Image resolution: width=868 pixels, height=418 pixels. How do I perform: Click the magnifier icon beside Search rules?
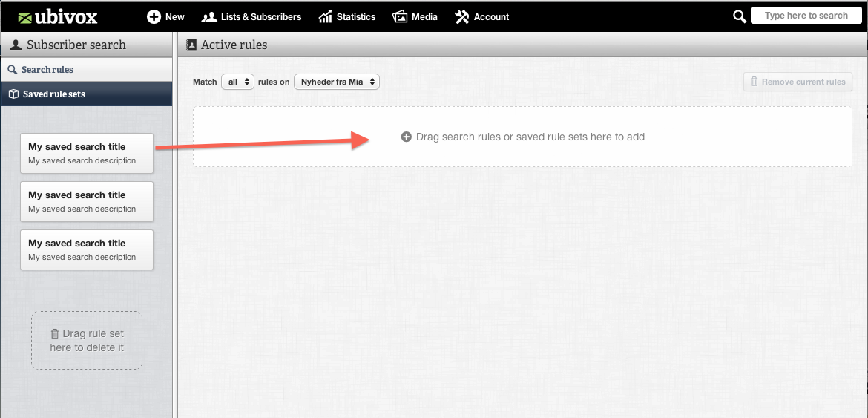pyautogui.click(x=12, y=70)
